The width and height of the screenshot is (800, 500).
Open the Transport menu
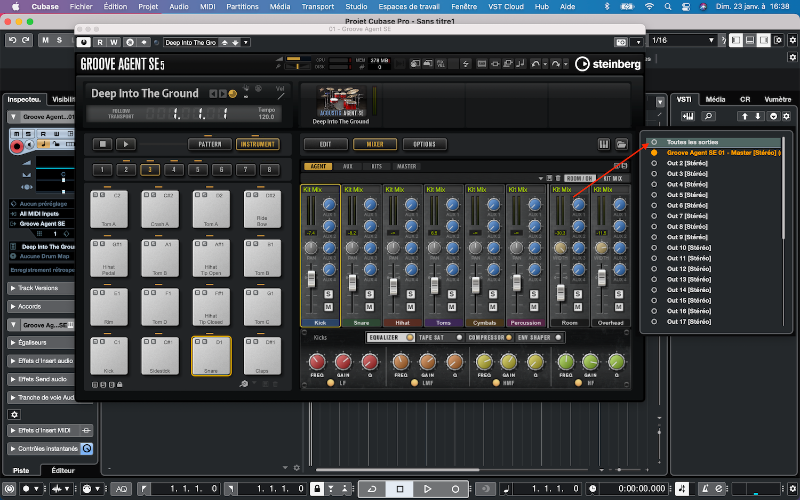(x=317, y=7)
